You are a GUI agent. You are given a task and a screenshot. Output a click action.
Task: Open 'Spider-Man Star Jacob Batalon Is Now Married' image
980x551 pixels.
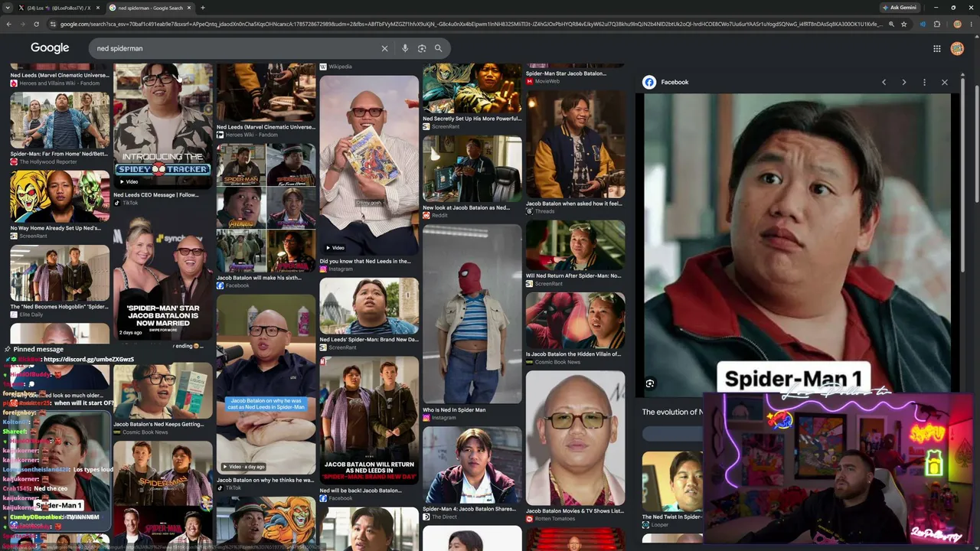click(163, 279)
